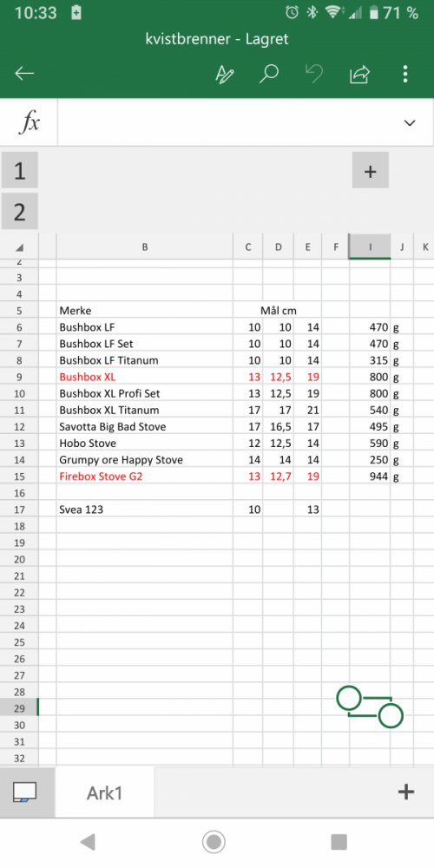The width and height of the screenshot is (434, 868).
Task: Select the Bushbox XL Profi Set cell
Action: [x=144, y=393]
